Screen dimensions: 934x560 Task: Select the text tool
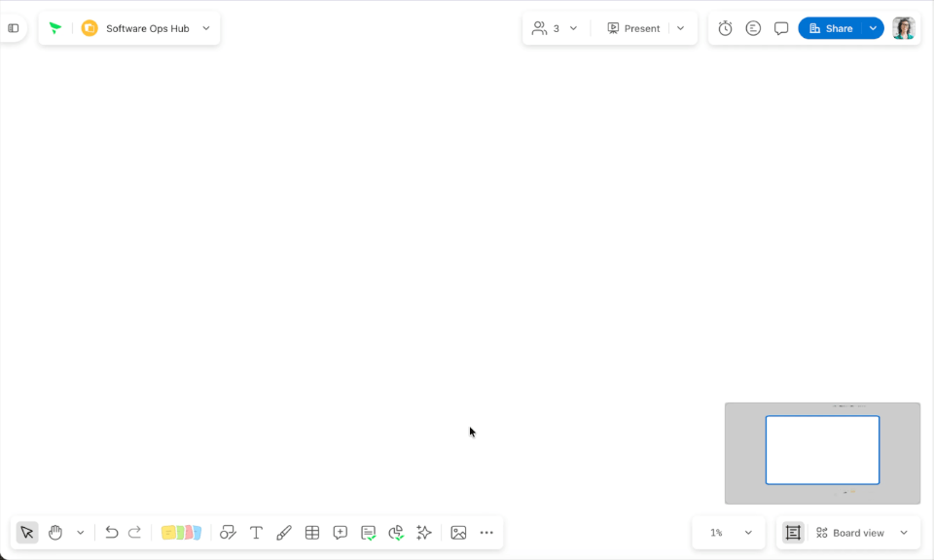click(256, 532)
